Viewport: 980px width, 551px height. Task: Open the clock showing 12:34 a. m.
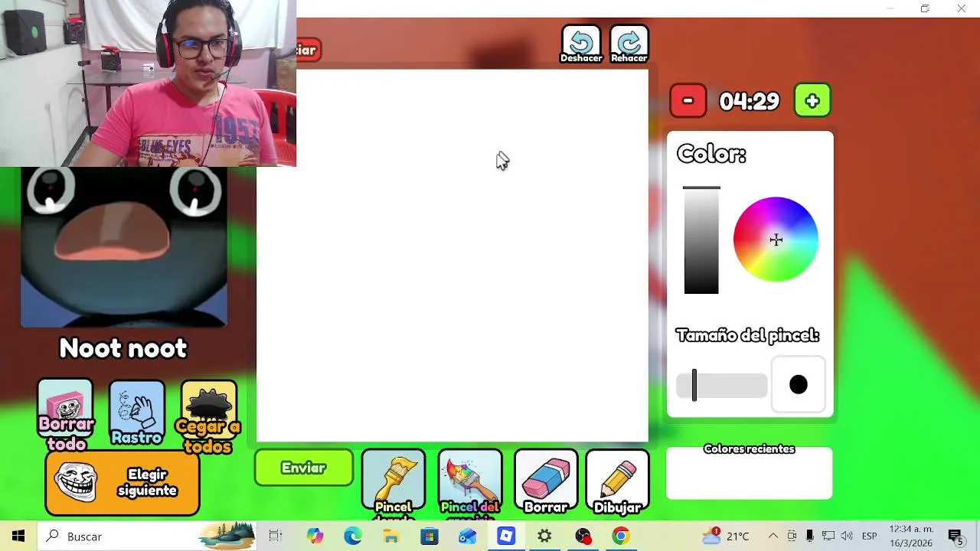(911, 536)
